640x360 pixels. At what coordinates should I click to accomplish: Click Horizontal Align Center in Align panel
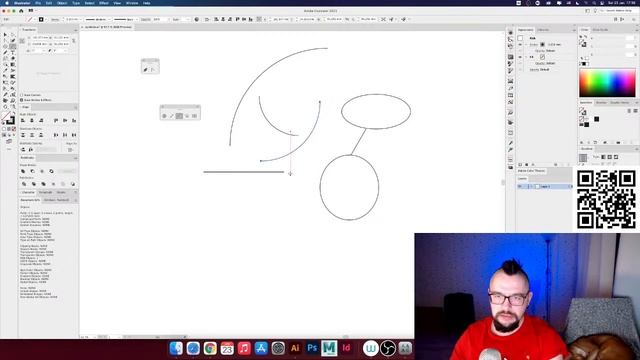click(x=32, y=120)
